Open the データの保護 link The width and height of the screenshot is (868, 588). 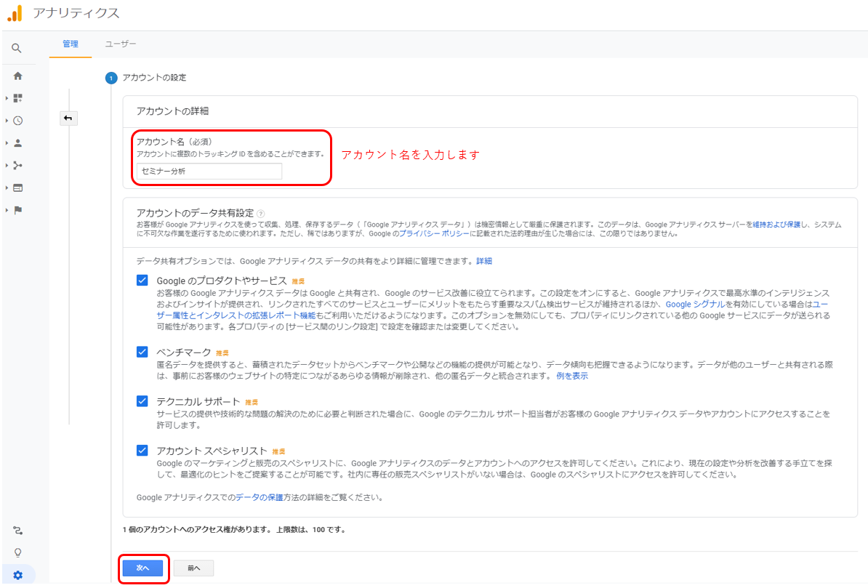click(x=259, y=497)
